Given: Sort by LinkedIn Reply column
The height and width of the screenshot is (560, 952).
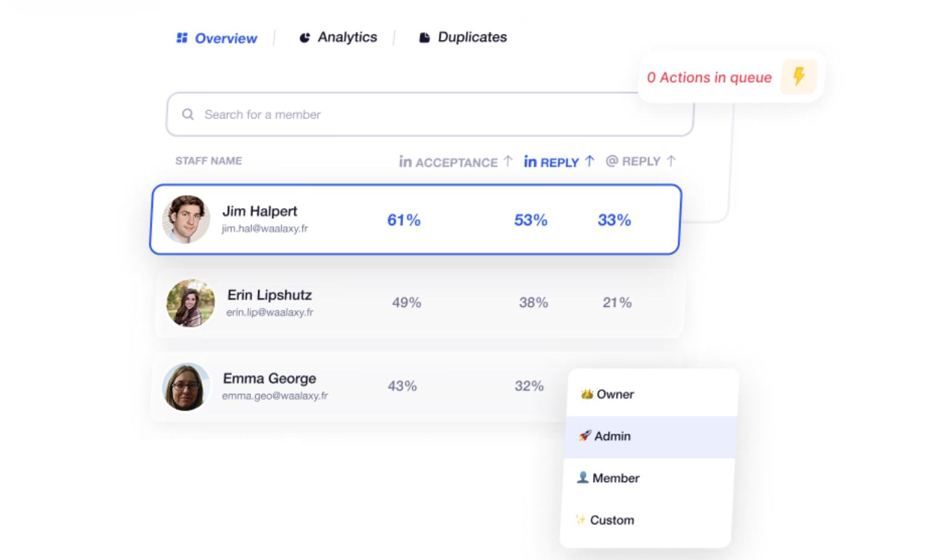Looking at the screenshot, I should (559, 162).
